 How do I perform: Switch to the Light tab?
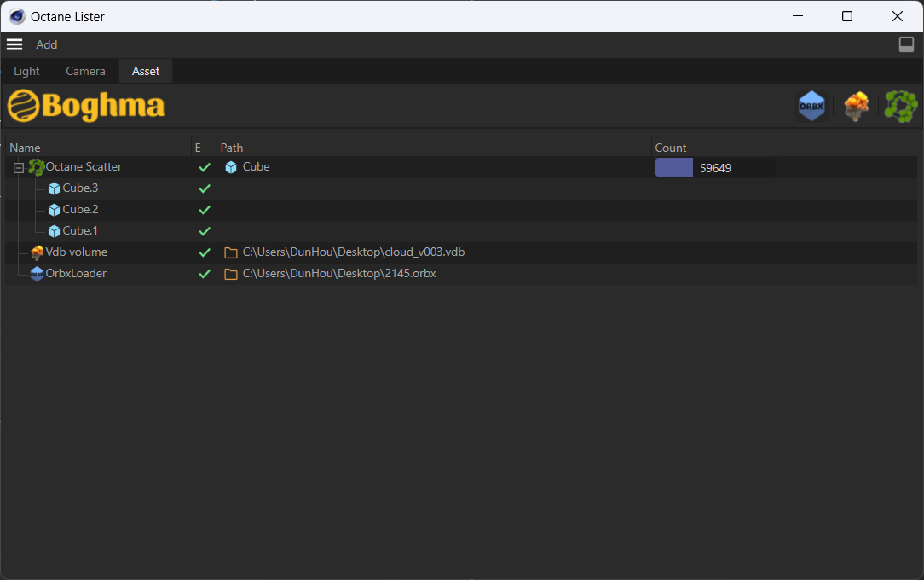[x=26, y=71]
